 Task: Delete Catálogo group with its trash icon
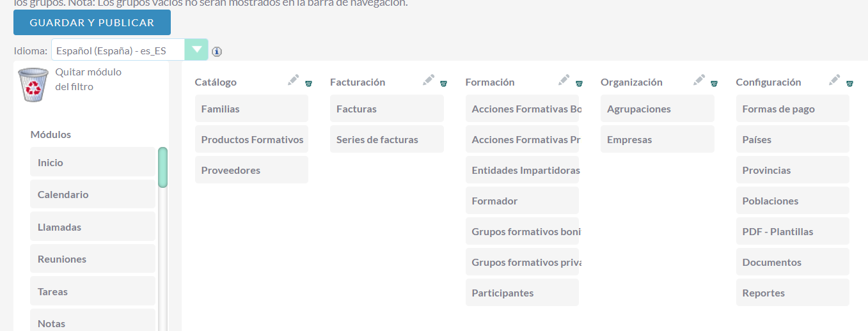click(x=308, y=83)
